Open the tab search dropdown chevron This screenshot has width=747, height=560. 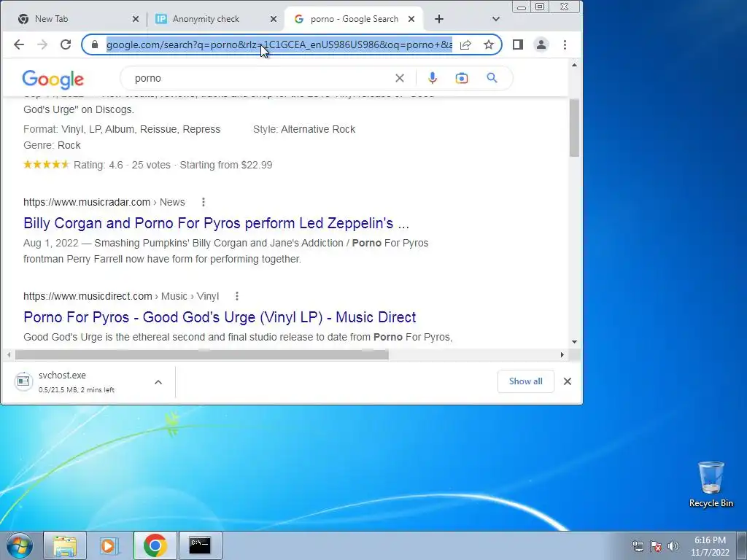pyautogui.click(x=496, y=19)
